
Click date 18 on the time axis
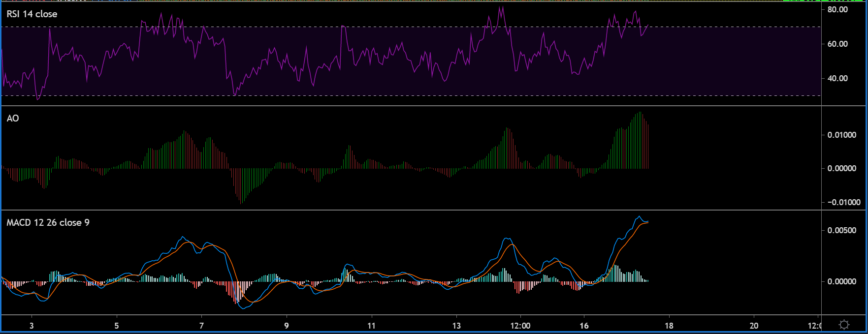[x=669, y=326]
